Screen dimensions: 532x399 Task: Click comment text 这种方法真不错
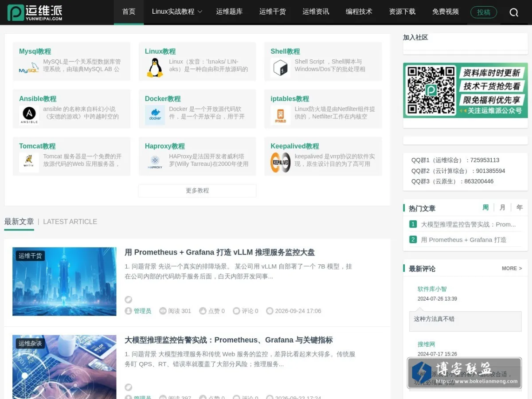434,319
